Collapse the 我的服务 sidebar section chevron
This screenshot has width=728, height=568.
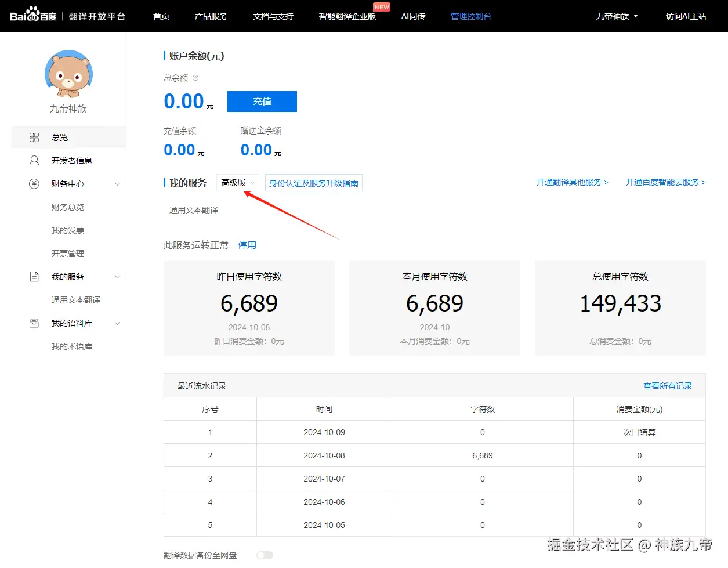(117, 277)
